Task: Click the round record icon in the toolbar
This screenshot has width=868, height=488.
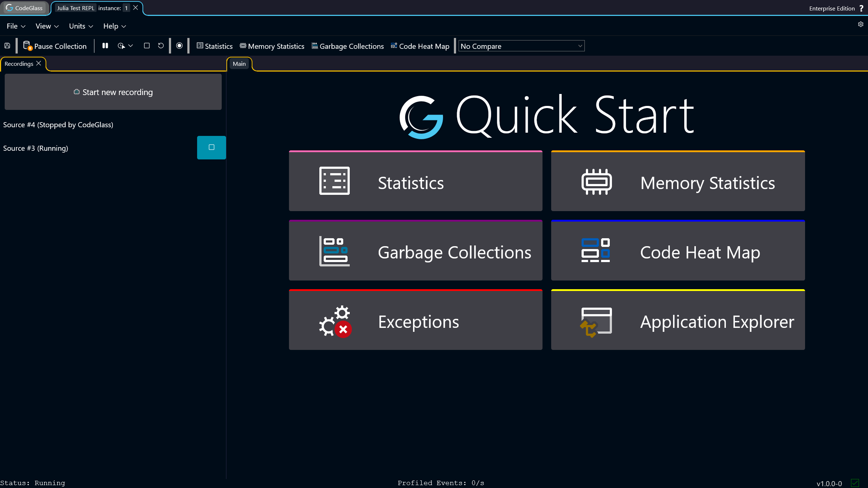Action: 179,46
